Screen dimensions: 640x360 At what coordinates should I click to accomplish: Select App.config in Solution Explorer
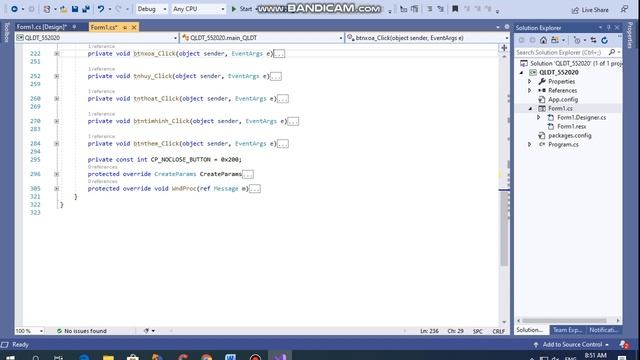point(563,100)
